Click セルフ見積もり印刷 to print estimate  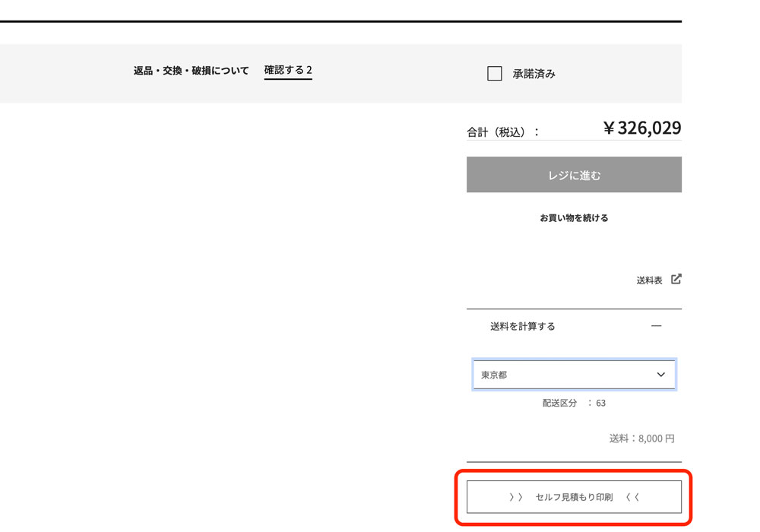pyautogui.click(x=574, y=498)
